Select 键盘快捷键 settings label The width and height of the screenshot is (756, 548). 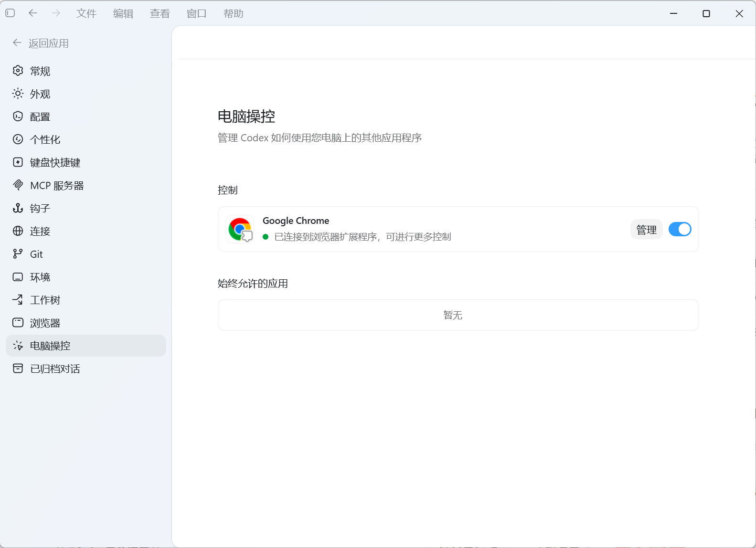55,163
